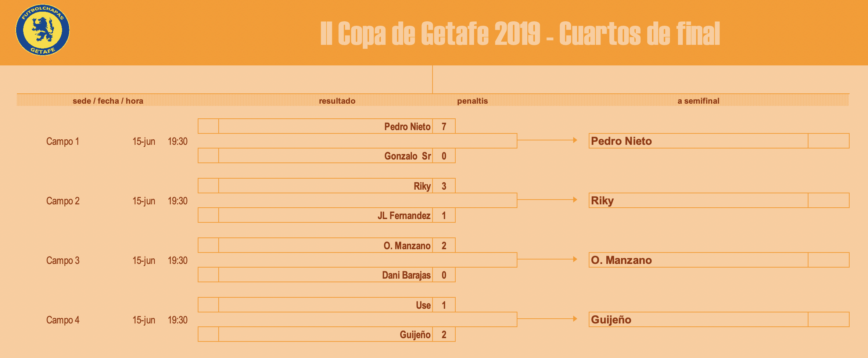Screen dimensions: 868x358
Task: Click the arrow pointing to Guijeño semifinal
Action: click(547, 319)
